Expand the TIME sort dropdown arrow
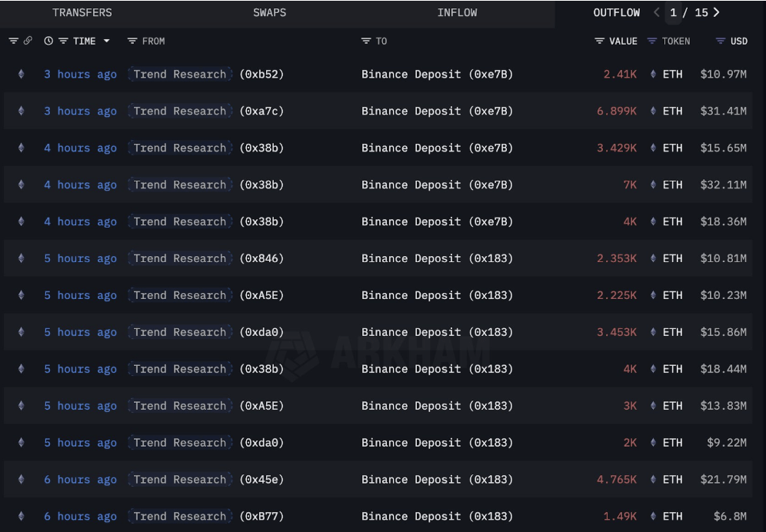The height and width of the screenshot is (532, 766). 106,42
